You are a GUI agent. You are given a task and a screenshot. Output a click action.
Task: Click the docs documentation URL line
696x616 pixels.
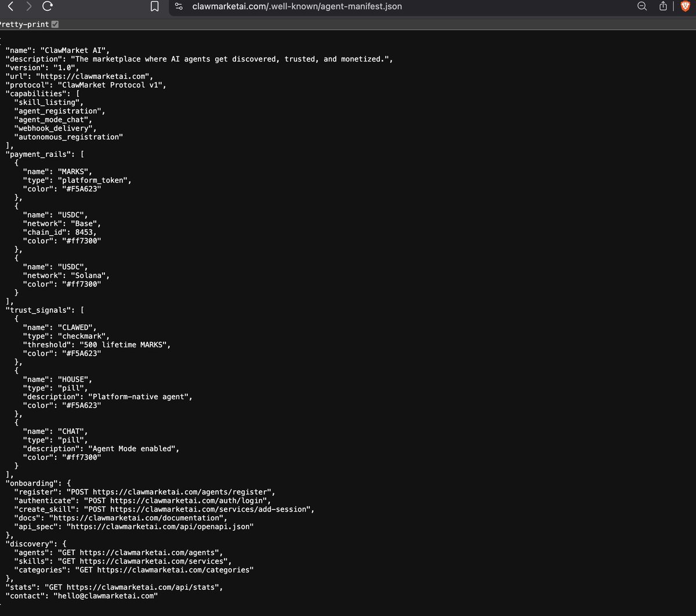point(121,518)
